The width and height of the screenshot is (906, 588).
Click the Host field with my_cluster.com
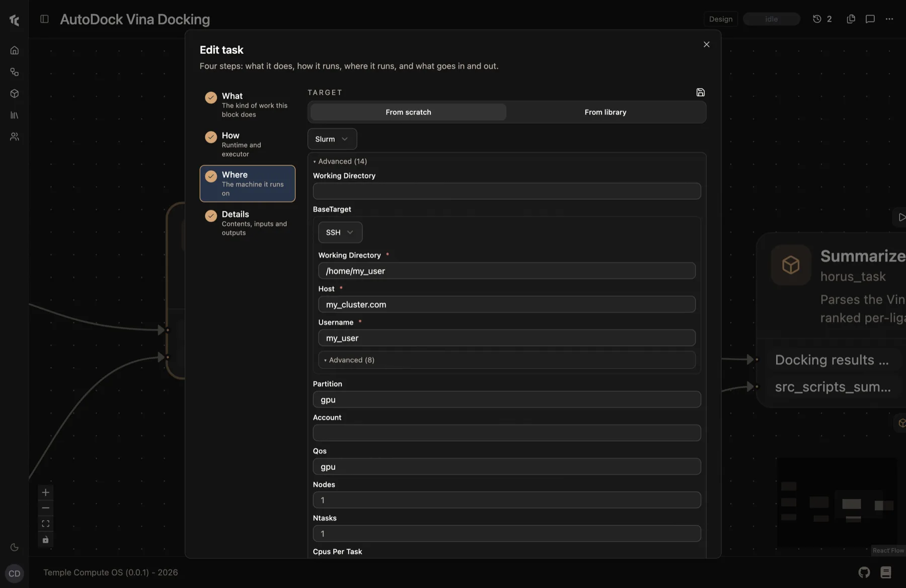pyautogui.click(x=507, y=304)
